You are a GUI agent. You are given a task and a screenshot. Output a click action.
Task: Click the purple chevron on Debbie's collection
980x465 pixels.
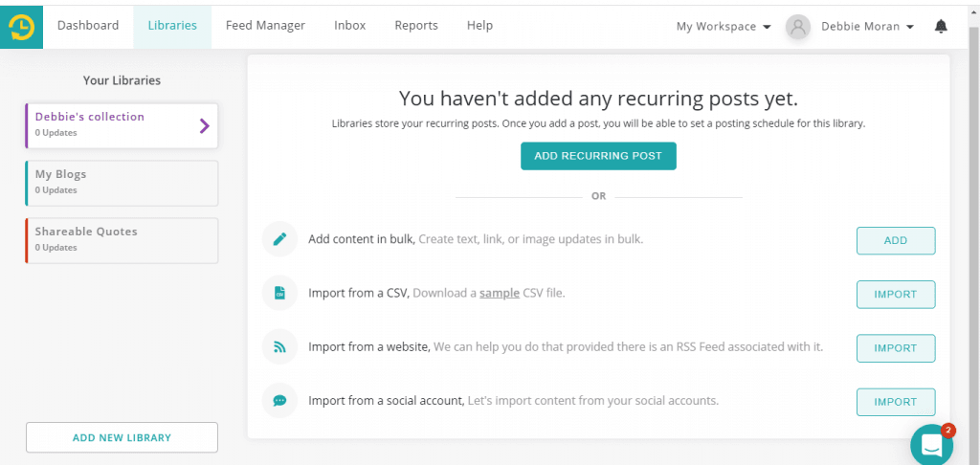tap(204, 126)
